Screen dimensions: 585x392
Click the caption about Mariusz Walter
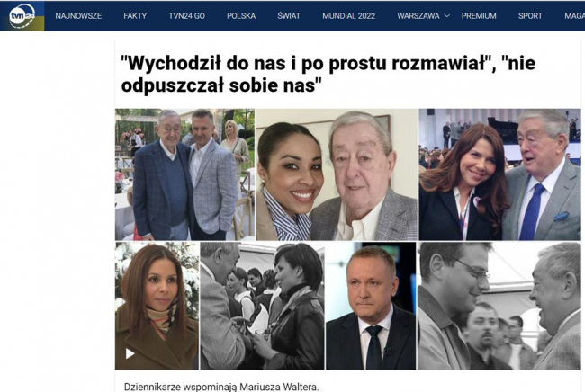(x=221, y=387)
